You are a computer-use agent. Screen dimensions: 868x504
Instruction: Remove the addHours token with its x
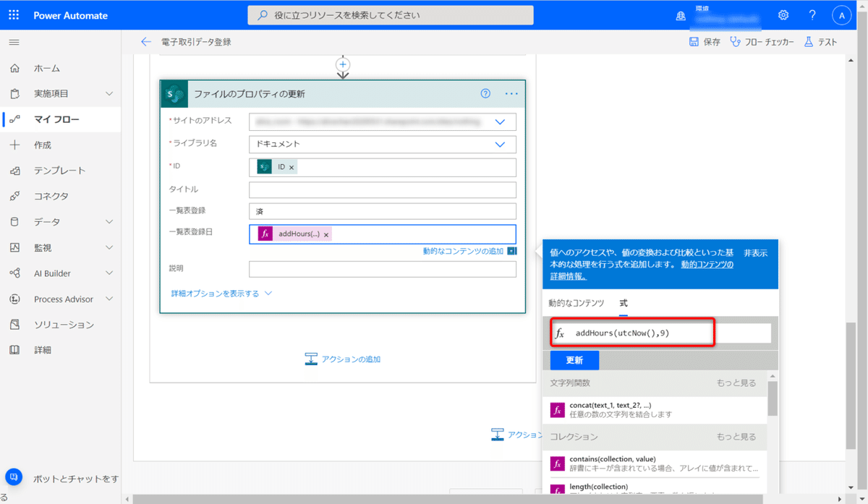pos(326,234)
